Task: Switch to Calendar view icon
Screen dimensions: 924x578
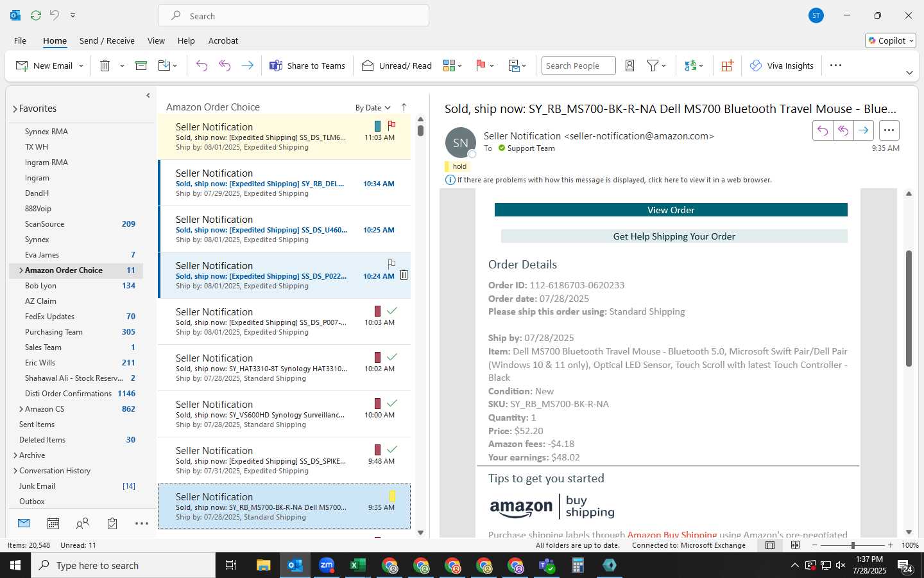Action: [x=53, y=523]
